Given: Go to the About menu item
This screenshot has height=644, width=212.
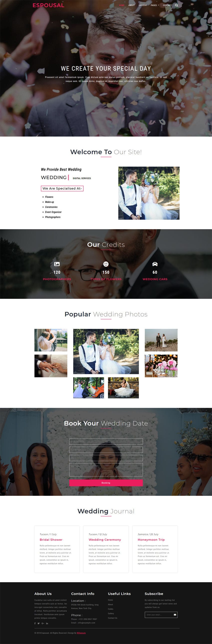Looking at the screenshot, I should click(131, 5).
